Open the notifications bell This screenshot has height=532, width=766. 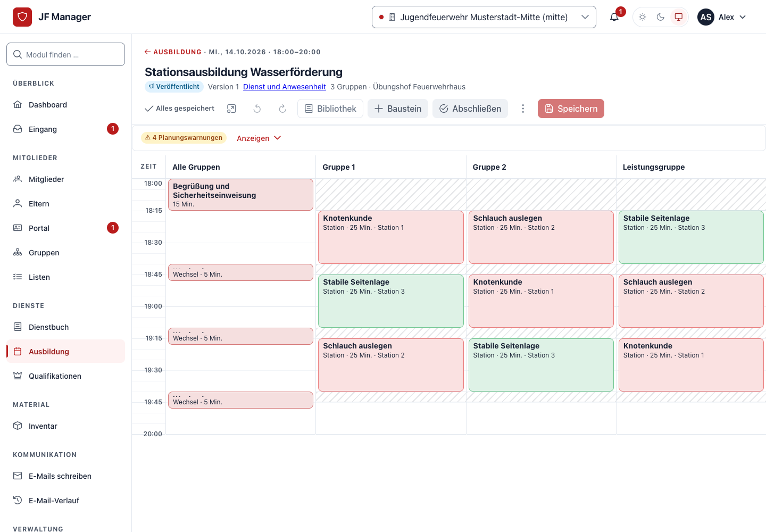614,17
